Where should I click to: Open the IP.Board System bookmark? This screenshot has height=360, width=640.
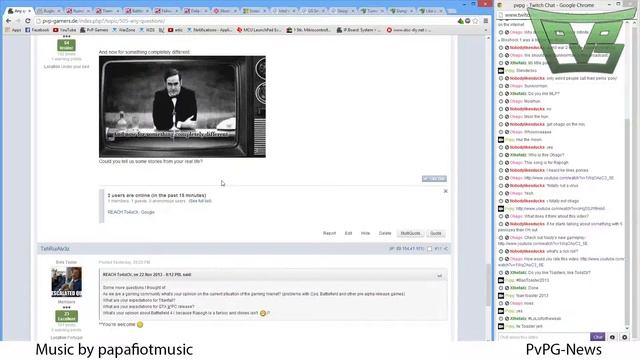[x=359, y=30]
